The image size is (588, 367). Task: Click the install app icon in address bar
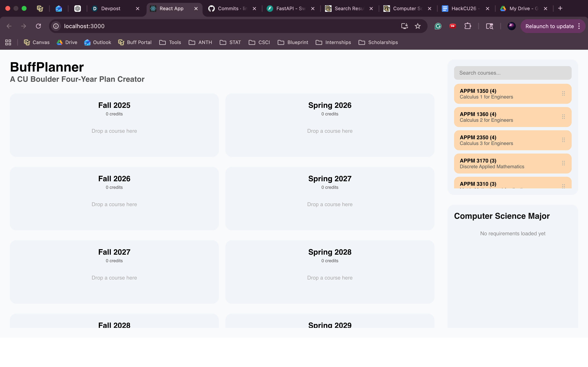pyautogui.click(x=404, y=26)
